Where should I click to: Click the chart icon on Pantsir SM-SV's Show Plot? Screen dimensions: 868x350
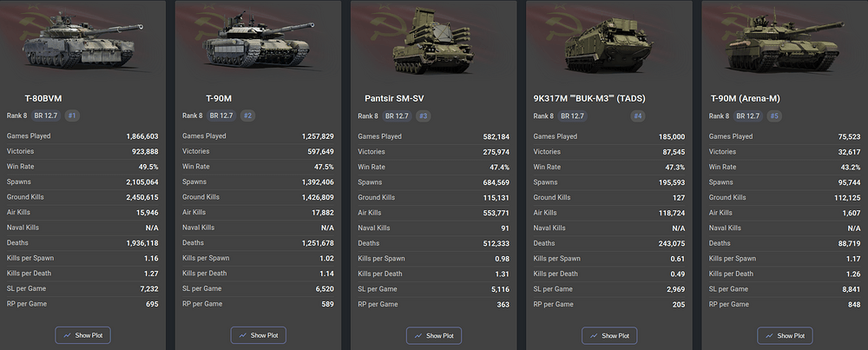coord(418,335)
